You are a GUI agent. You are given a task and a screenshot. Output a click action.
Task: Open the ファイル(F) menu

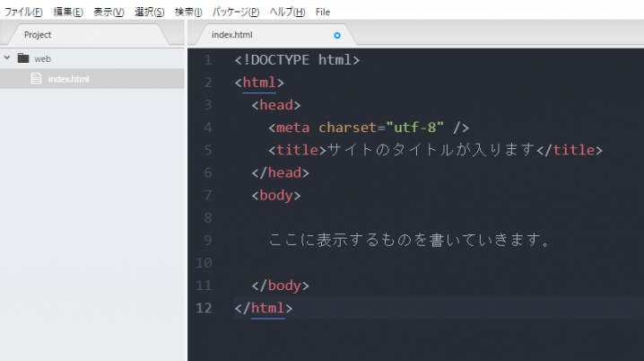pos(23,12)
